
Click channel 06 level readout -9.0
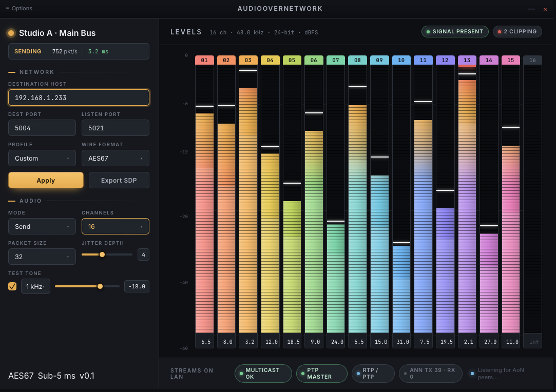tap(314, 342)
